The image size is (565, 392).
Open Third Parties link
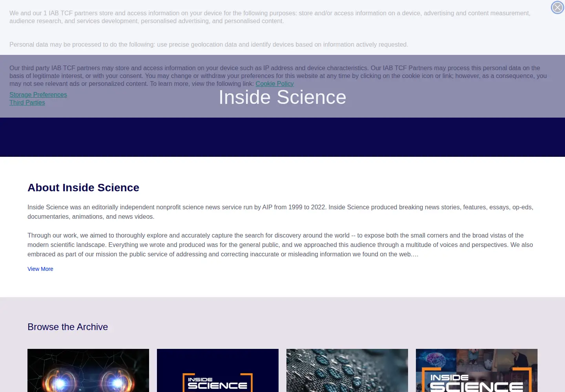(27, 102)
